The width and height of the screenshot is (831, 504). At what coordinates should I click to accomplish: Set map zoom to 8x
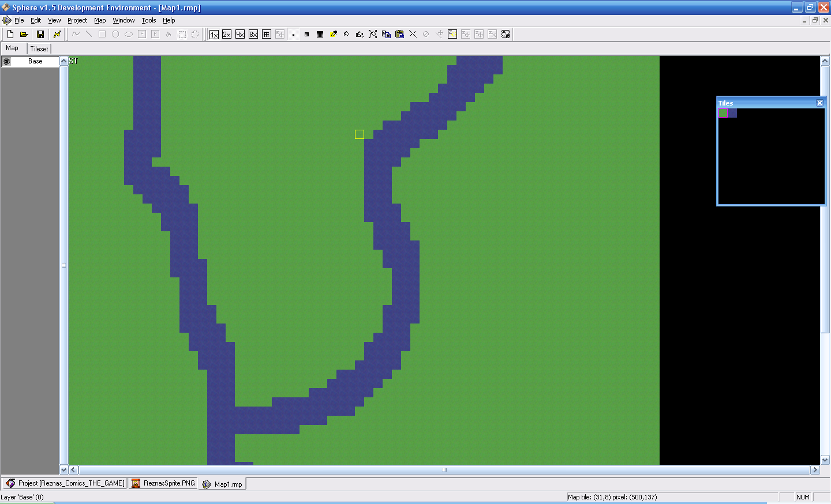253,34
